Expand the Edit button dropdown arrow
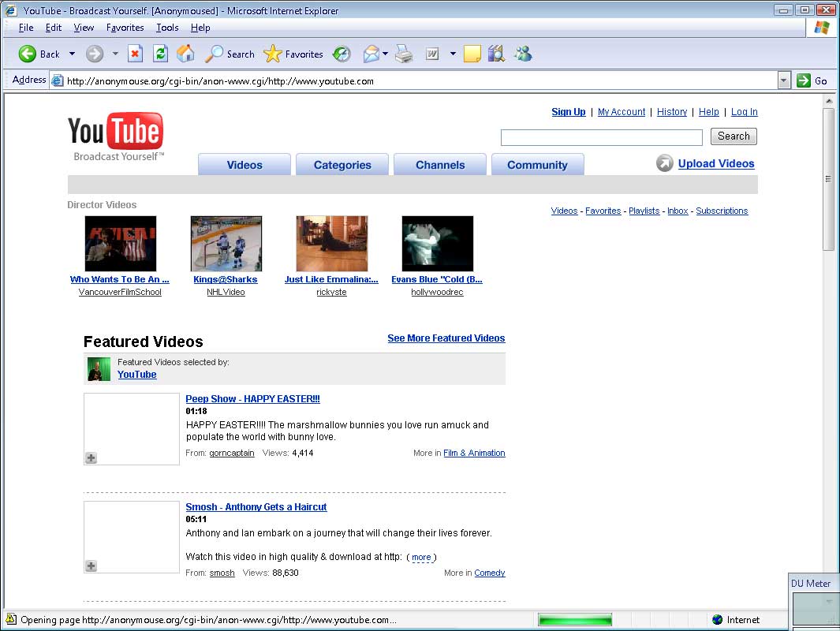 click(453, 54)
